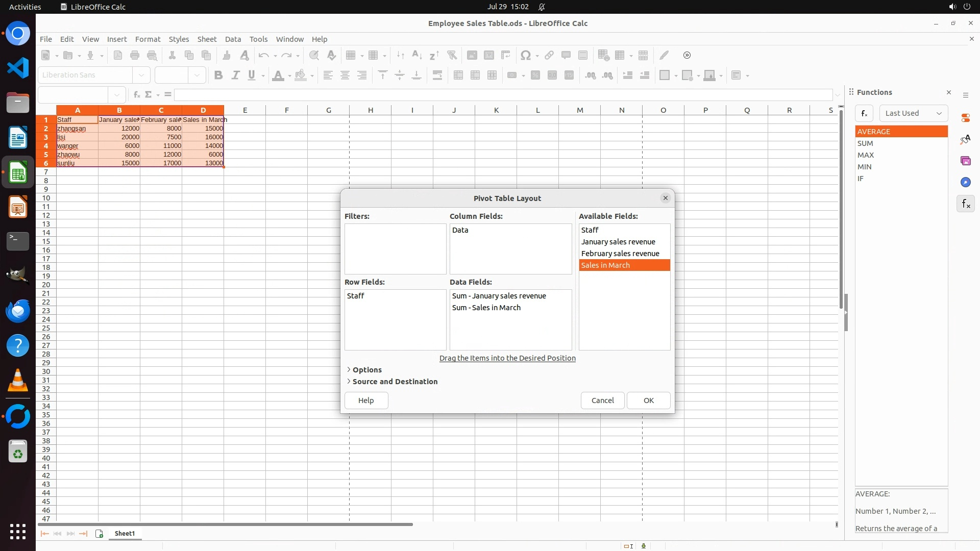Viewport: 980px width, 551px height.
Task: Open the font name dropdown arrow
Action: pyautogui.click(x=141, y=76)
